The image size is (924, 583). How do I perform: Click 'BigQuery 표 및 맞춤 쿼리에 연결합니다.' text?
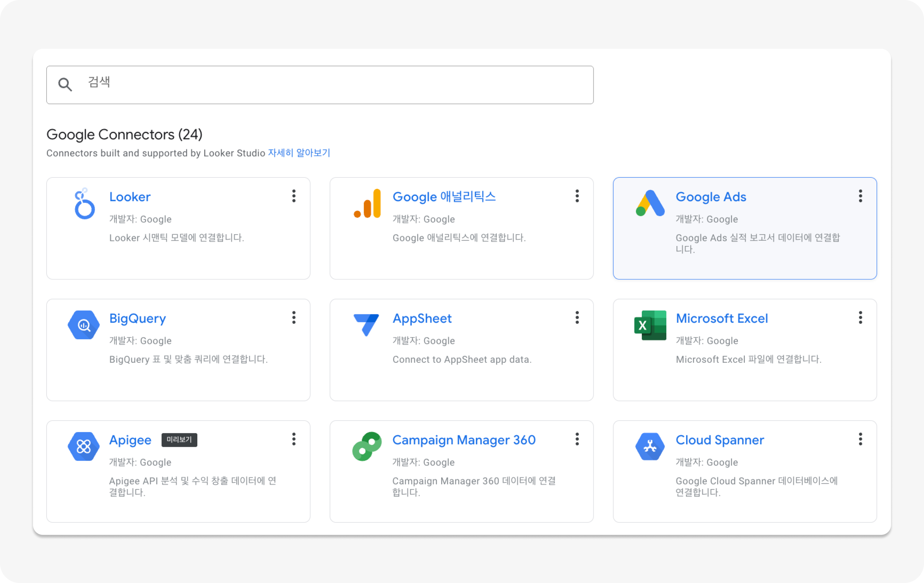point(188,359)
